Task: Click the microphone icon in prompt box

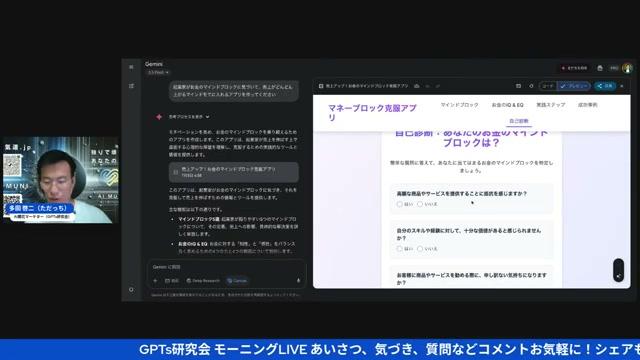Action: 298,281
